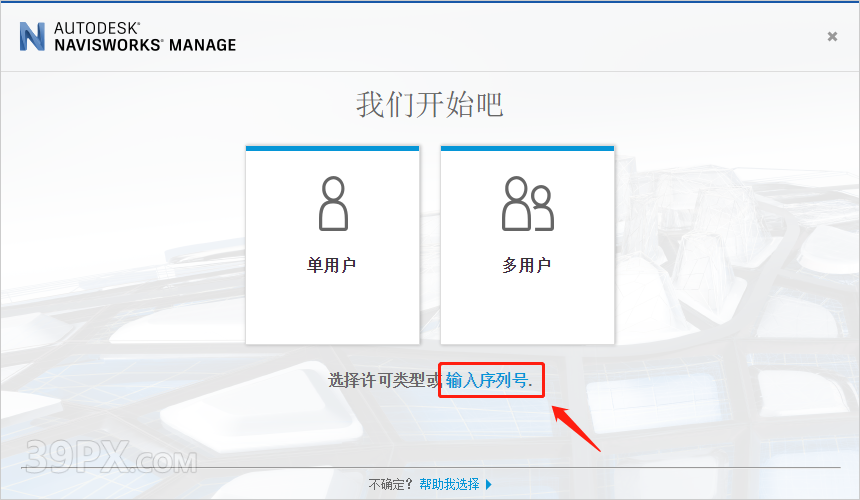Click the Autodesk Navisworks N logo
Viewport: 860px width, 500px height.
32,36
